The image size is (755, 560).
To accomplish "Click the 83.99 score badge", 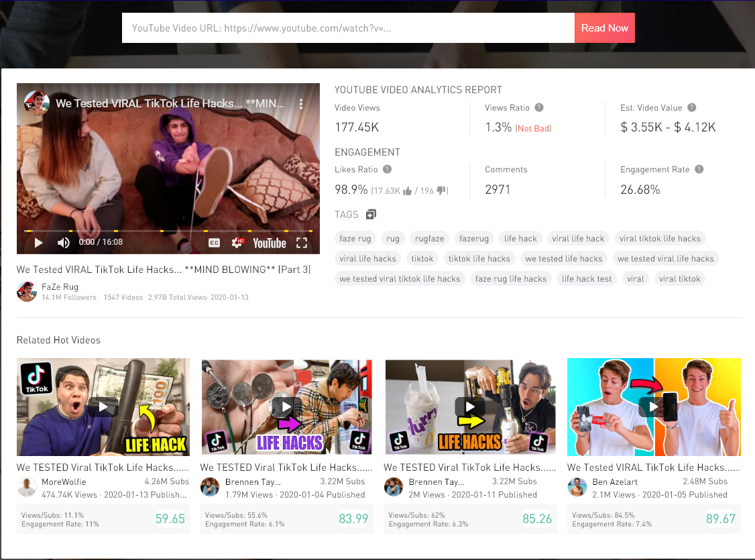I will click(x=353, y=519).
